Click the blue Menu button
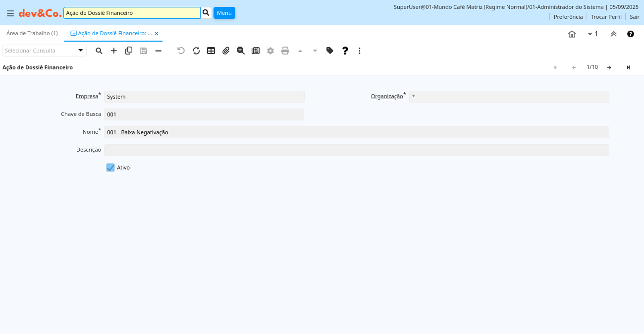The width and height of the screenshot is (644, 334). click(x=224, y=13)
